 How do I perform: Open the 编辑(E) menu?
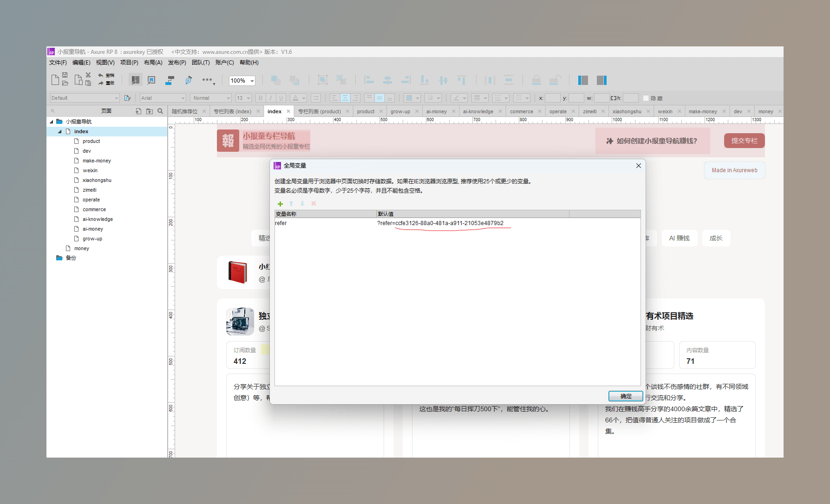pos(81,63)
